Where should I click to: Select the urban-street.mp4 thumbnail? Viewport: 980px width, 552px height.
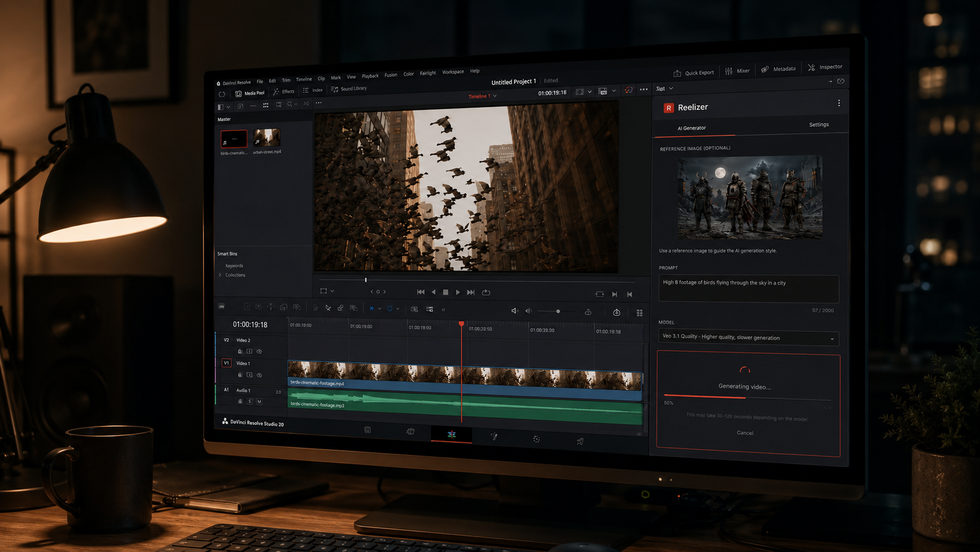(x=267, y=138)
